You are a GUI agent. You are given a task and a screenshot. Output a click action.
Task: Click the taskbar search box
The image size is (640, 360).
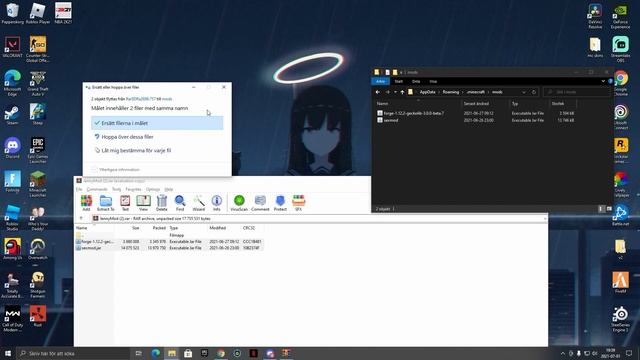pyautogui.click(x=73, y=353)
